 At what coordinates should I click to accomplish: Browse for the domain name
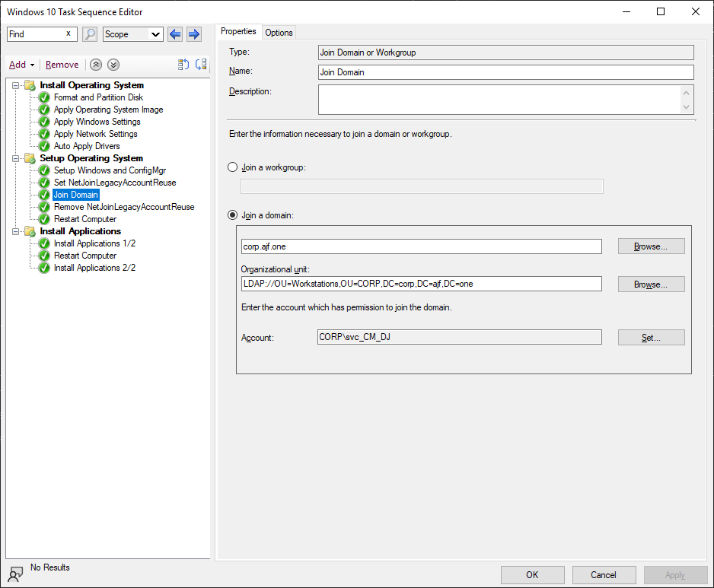651,246
